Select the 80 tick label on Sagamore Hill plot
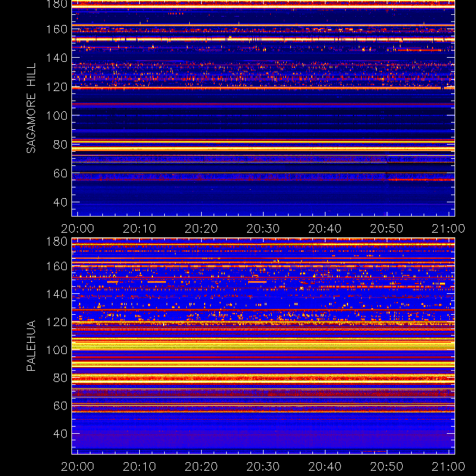This screenshot has width=476, height=476. 60,145
